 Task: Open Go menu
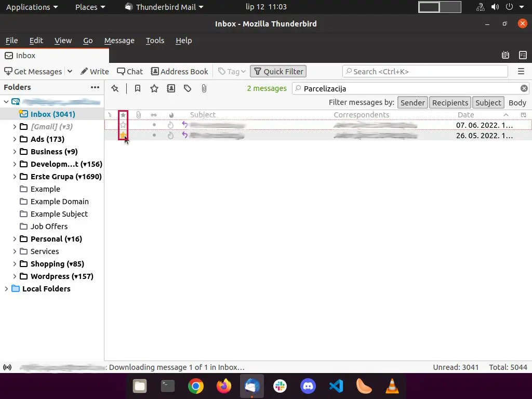(x=88, y=41)
